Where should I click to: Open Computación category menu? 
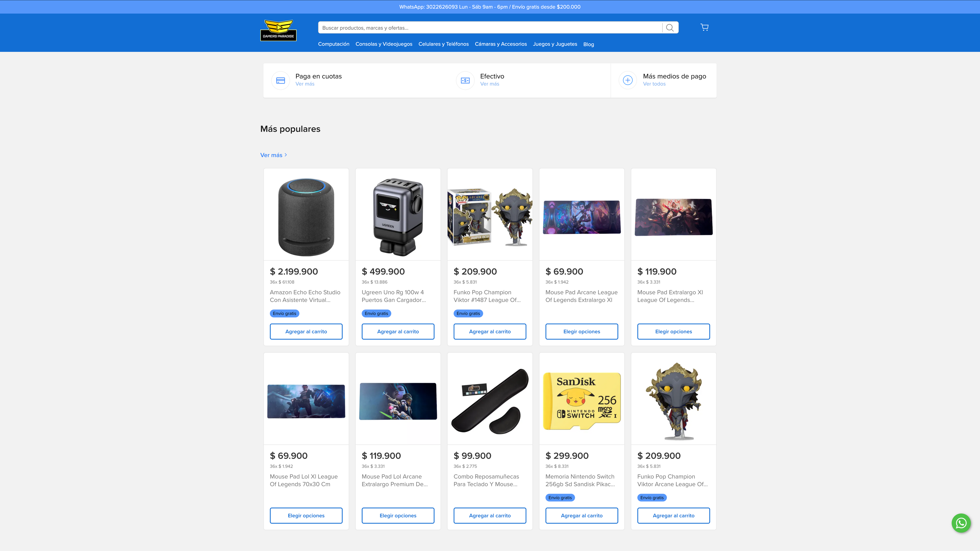click(333, 44)
